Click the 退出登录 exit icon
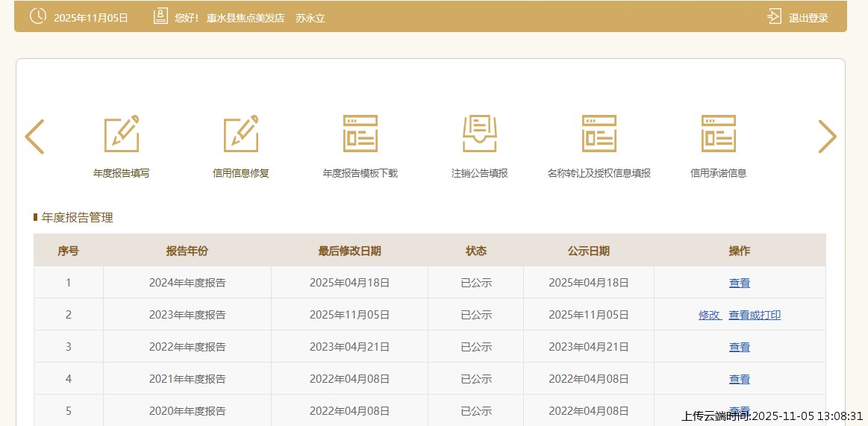Screen dimensions: 868x426 pyautogui.click(x=774, y=17)
